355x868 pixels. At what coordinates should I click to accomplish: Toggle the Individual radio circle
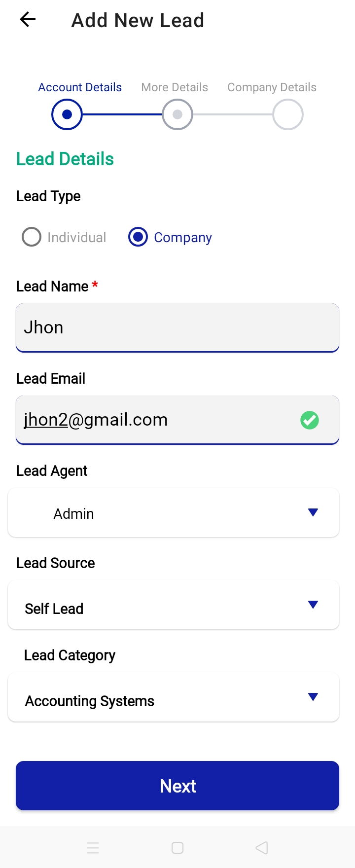point(31,237)
